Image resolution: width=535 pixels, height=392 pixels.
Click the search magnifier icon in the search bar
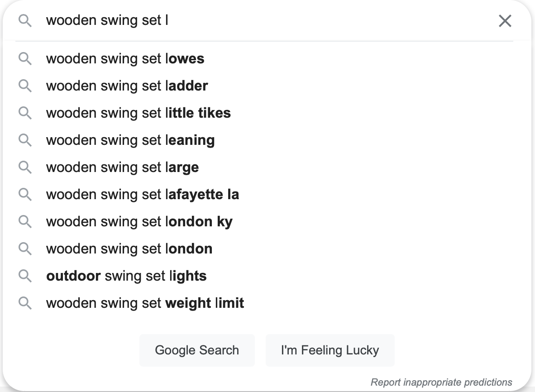pyautogui.click(x=25, y=20)
